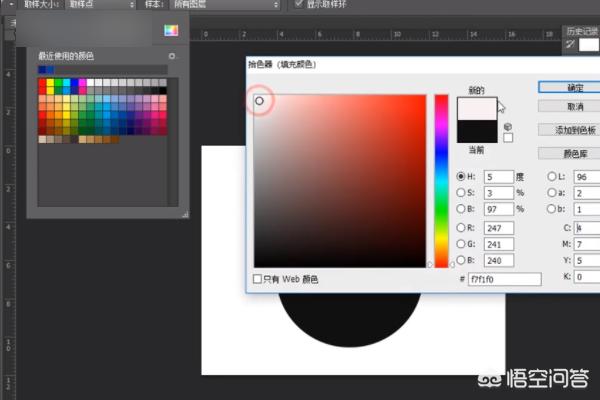Screen dimensions: 600x400
Task: Click the 颜色库 button
Action: (571, 153)
